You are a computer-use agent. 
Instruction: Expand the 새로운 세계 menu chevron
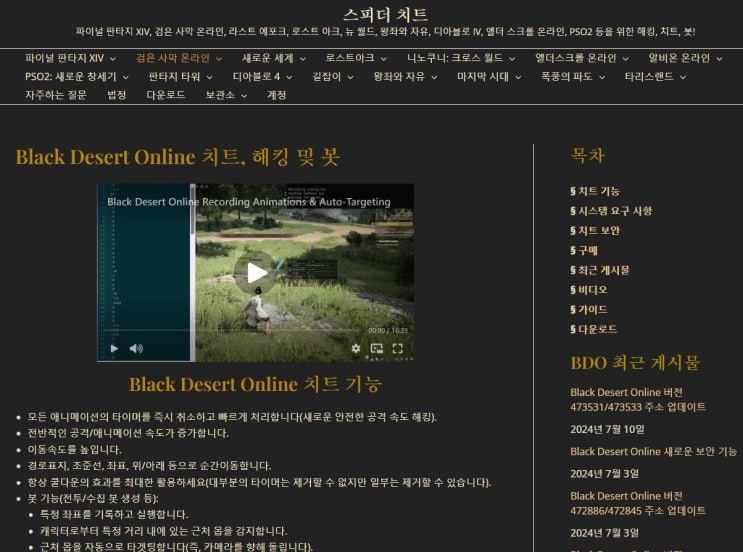tap(303, 59)
